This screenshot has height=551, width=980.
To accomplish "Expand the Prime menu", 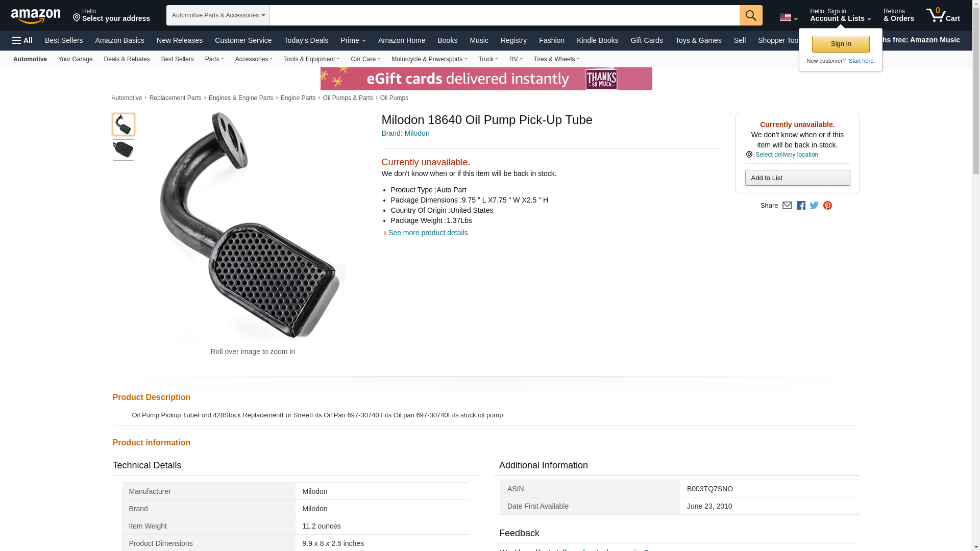I will tap(353, 40).
